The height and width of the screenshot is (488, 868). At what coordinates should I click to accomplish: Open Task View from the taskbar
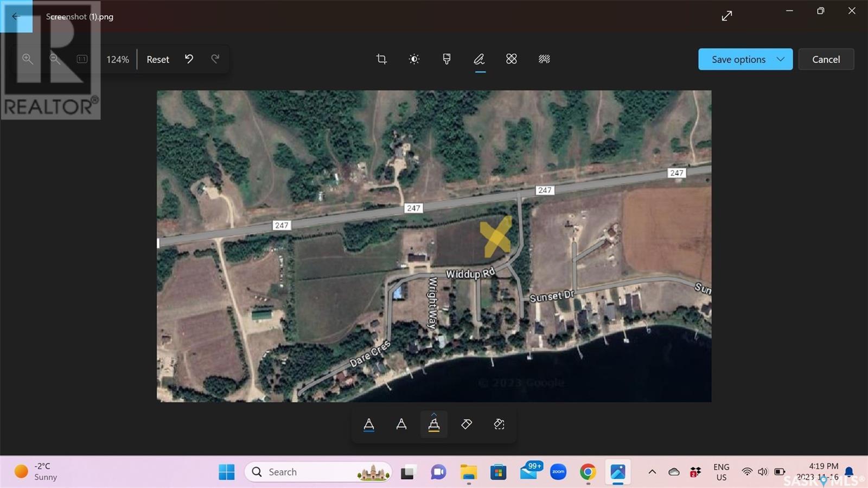coord(407,472)
